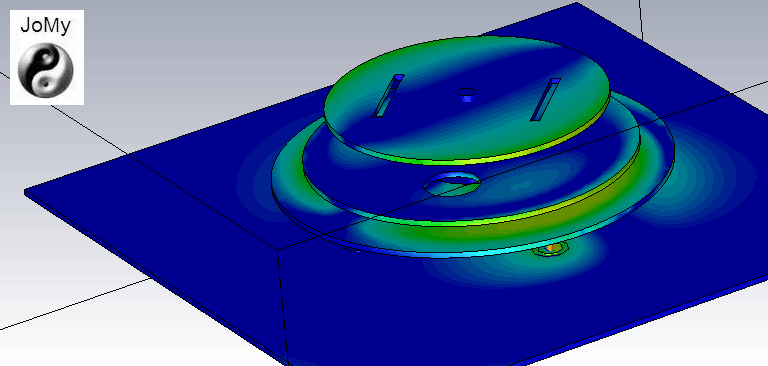Click the yin-yang logo icon
This screenshot has height=366, width=768.
[46, 70]
